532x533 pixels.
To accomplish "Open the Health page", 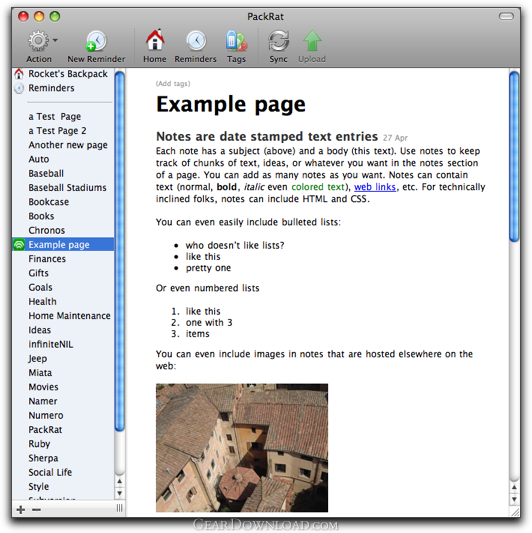I will 42,302.
